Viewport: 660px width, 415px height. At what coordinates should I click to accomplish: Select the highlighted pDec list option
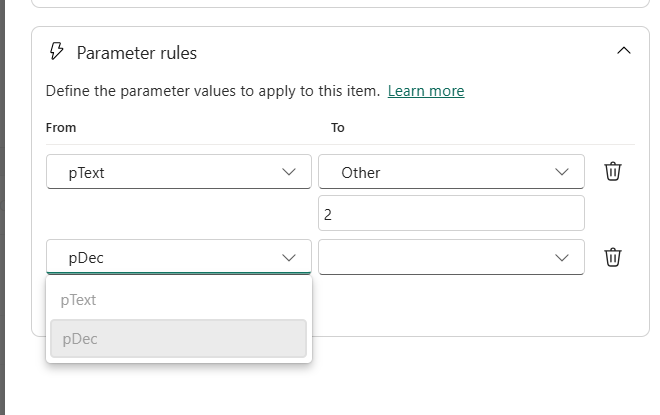coord(178,339)
